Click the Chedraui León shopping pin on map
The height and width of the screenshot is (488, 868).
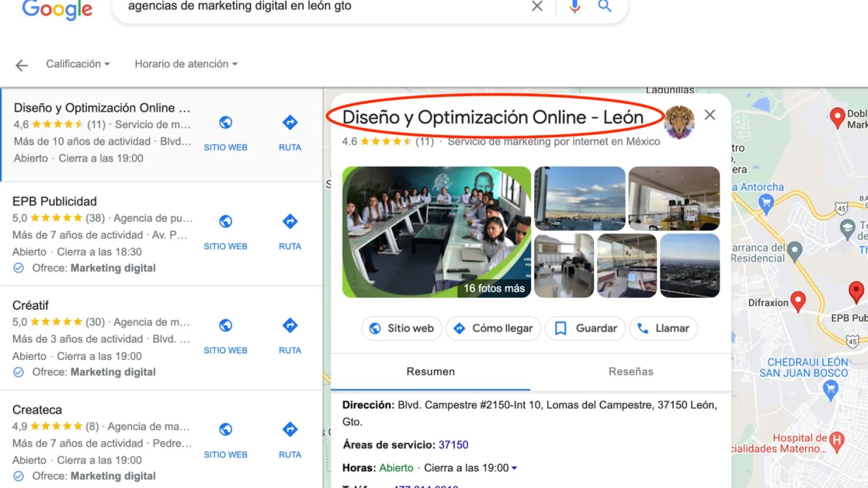pos(831,389)
